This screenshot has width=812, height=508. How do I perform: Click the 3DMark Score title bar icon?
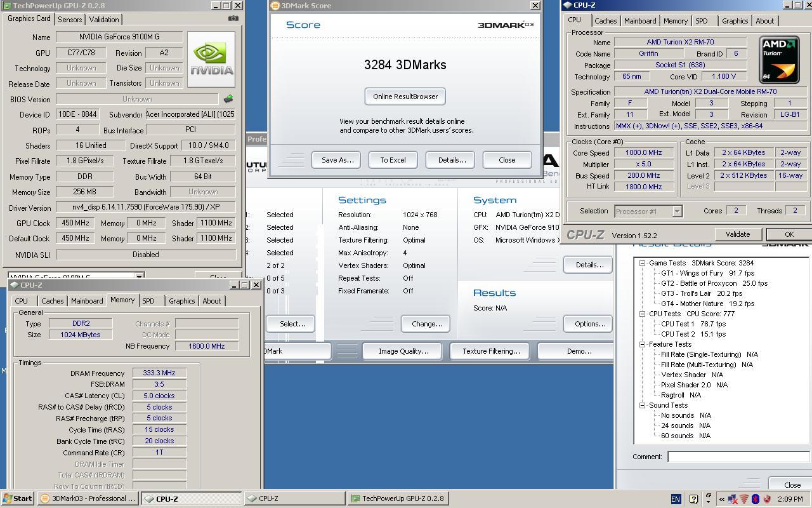pyautogui.click(x=275, y=5)
